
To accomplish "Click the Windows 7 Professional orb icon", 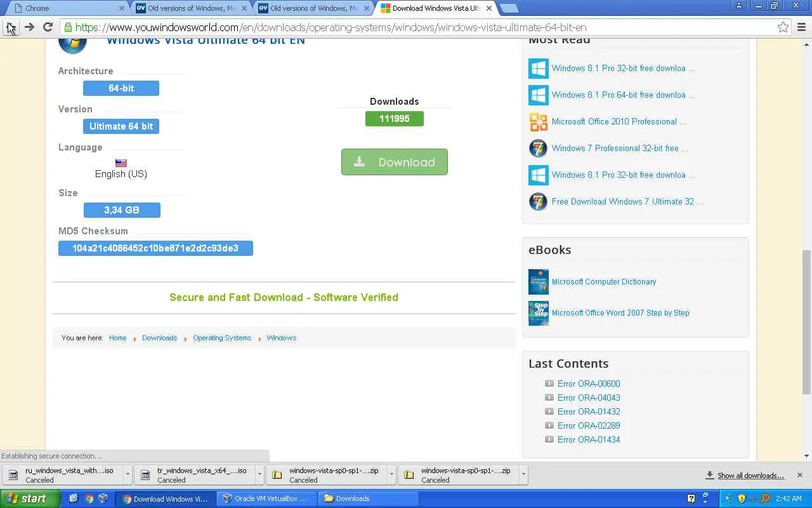I will coord(538,149).
